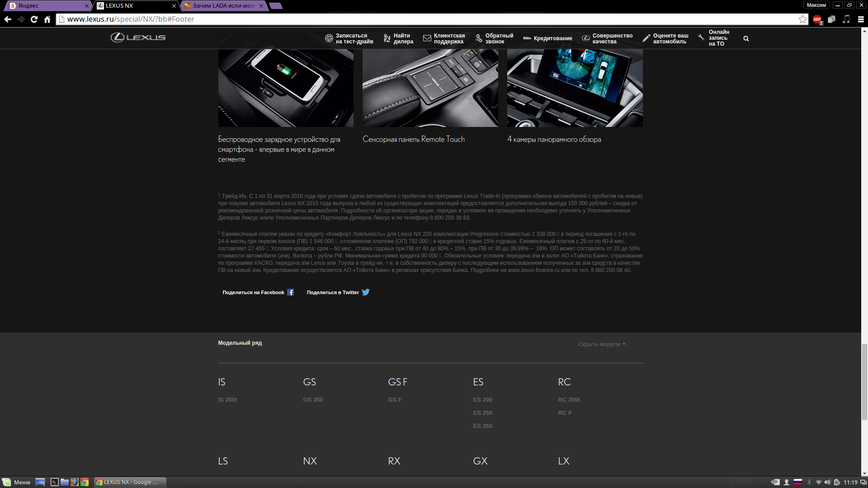Click the page vertical scrollbar thumb
The width and height of the screenshot is (868, 488).
point(864,382)
